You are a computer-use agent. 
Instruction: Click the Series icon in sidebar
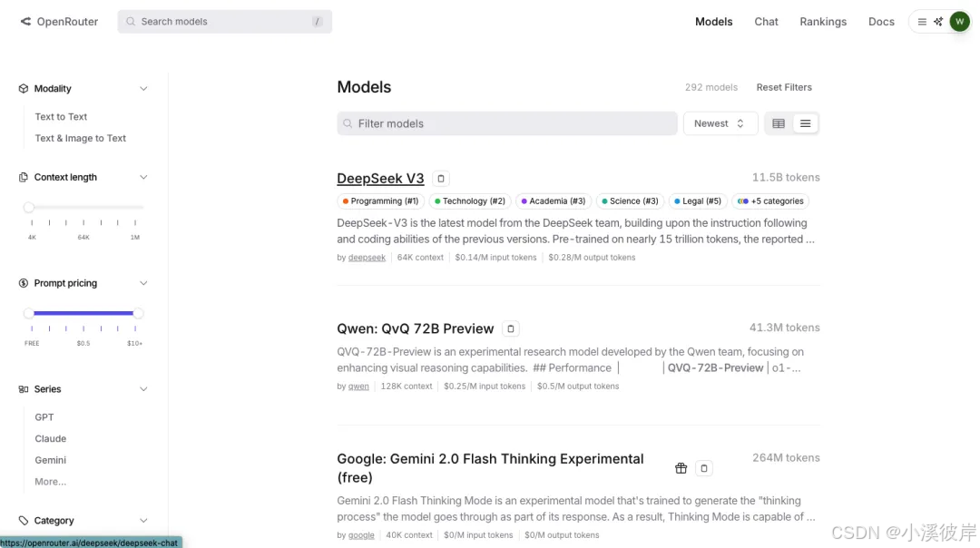point(23,389)
